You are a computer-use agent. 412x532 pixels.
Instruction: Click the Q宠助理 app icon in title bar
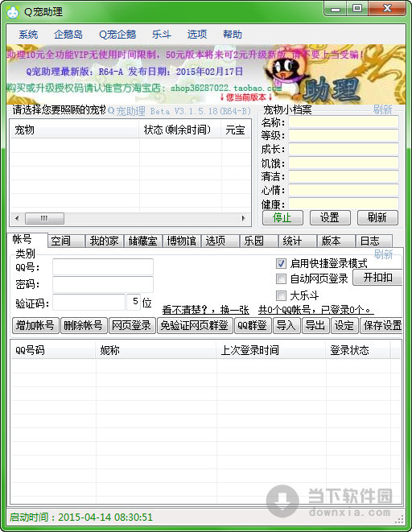pyautogui.click(x=13, y=12)
